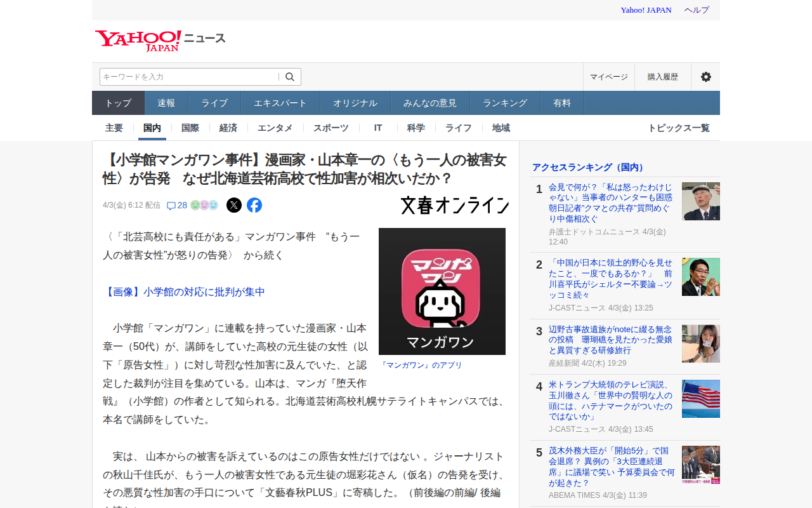This screenshot has width=812, height=508.
Task: Switch to the 経済 category
Action: click(x=228, y=128)
